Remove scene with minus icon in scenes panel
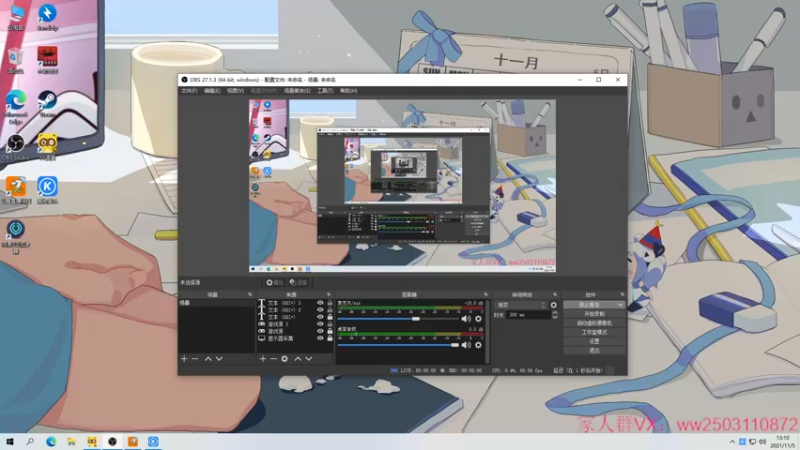800x450 pixels. click(x=195, y=359)
